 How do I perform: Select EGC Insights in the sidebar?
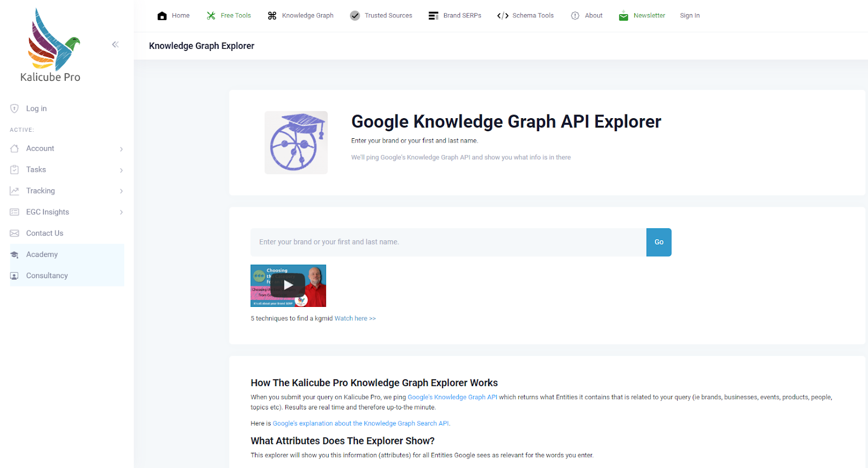(x=48, y=212)
